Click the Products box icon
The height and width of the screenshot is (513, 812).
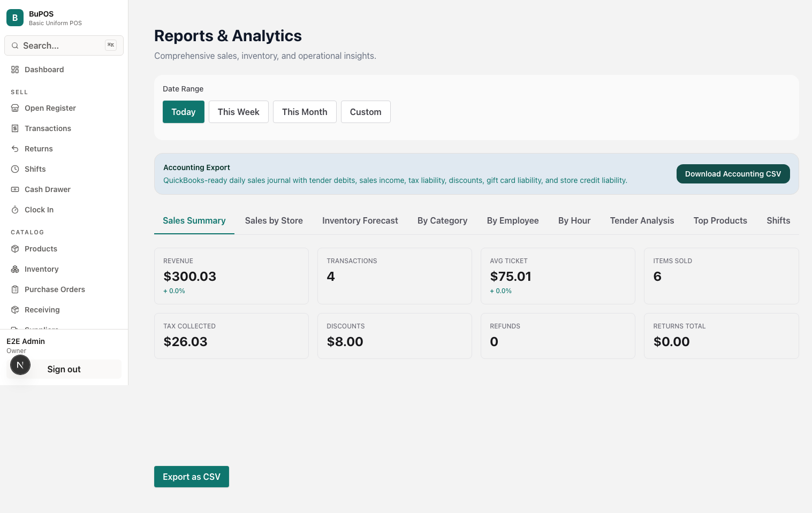(15, 249)
